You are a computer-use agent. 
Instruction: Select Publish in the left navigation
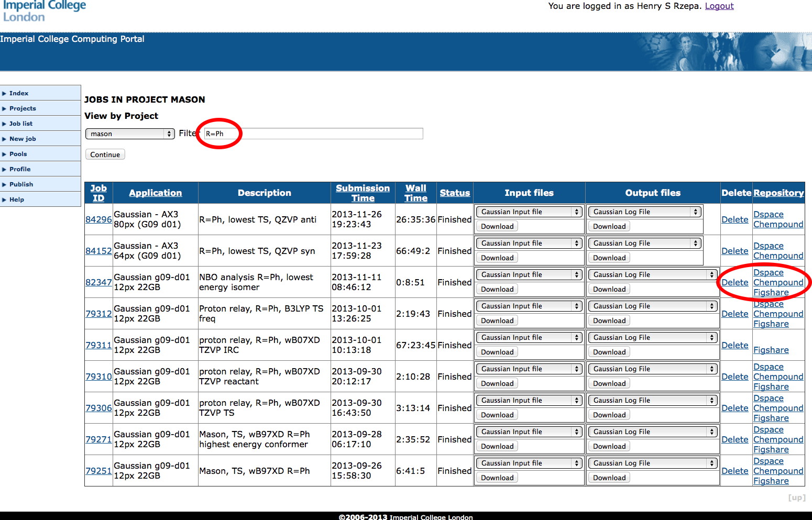pyautogui.click(x=21, y=184)
